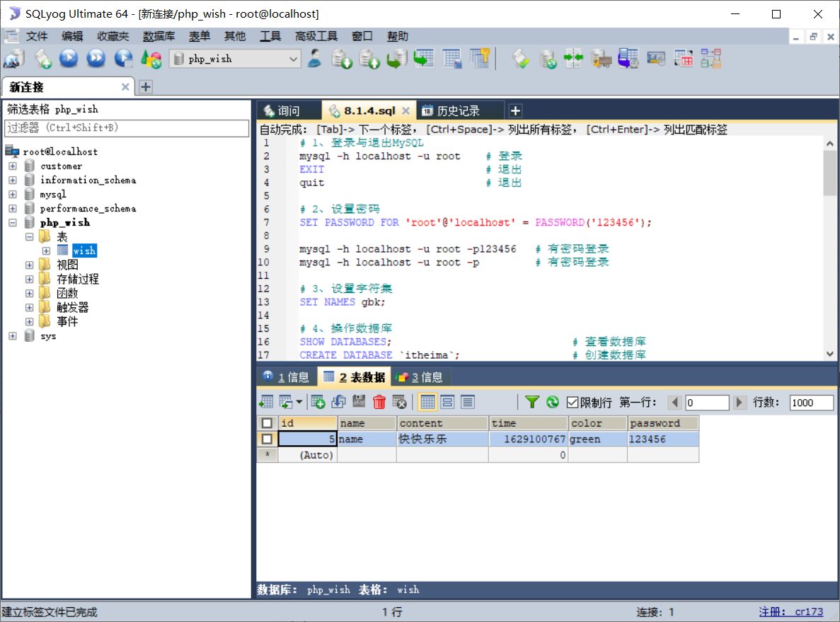The height and width of the screenshot is (622, 840).
Task: Click the database copy truck icon
Action: [601, 59]
